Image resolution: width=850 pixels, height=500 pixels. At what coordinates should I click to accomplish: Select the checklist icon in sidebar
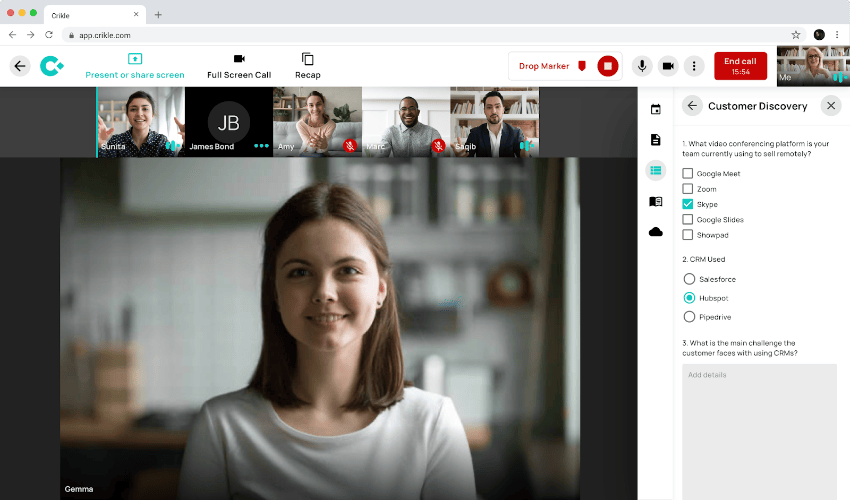[656, 170]
